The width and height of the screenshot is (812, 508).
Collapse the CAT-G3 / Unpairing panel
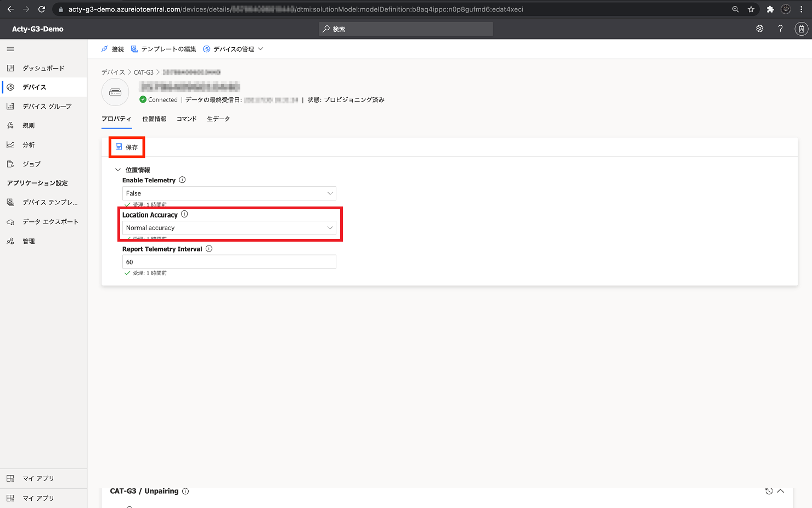(x=781, y=491)
